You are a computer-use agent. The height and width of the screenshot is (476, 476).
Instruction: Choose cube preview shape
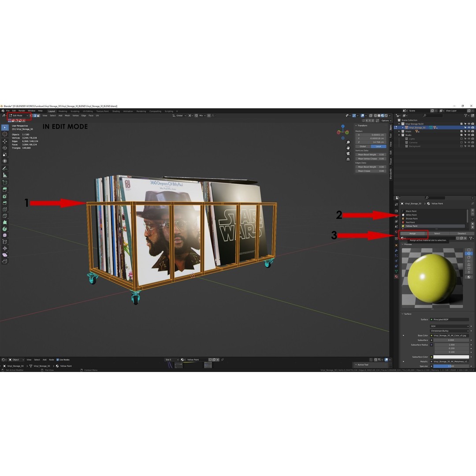[469, 257]
